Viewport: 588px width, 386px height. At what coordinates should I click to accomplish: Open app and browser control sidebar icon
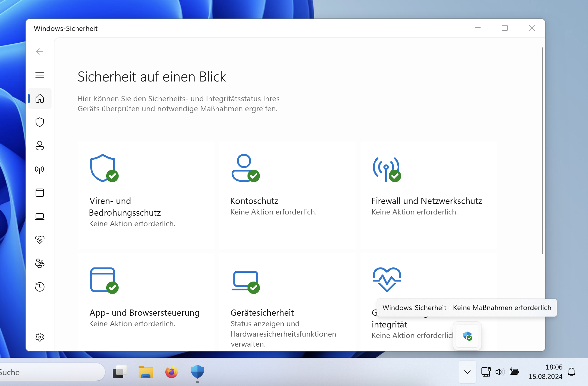(x=40, y=193)
